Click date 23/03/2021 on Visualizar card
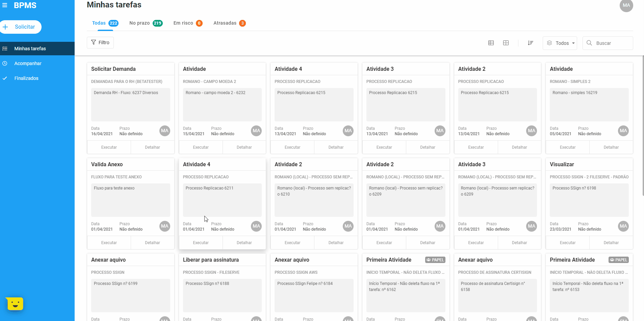The image size is (644, 321). coord(561,229)
